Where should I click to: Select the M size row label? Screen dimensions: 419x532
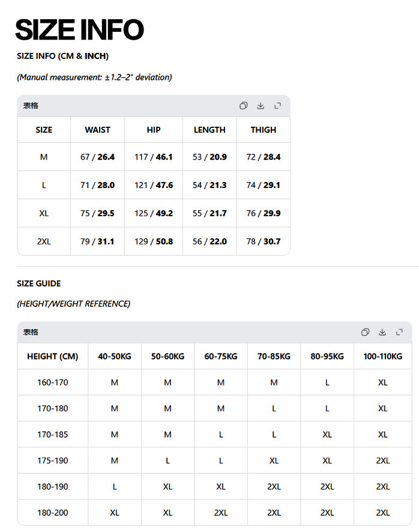point(44,157)
